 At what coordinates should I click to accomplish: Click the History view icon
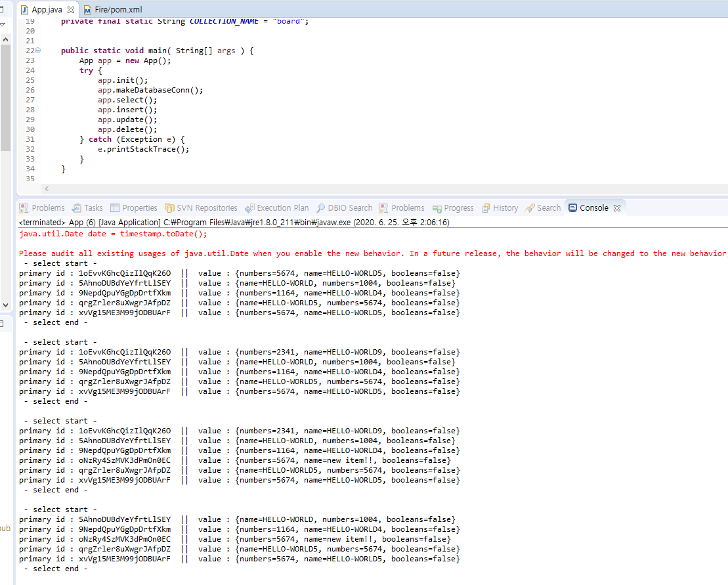click(x=486, y=208)
